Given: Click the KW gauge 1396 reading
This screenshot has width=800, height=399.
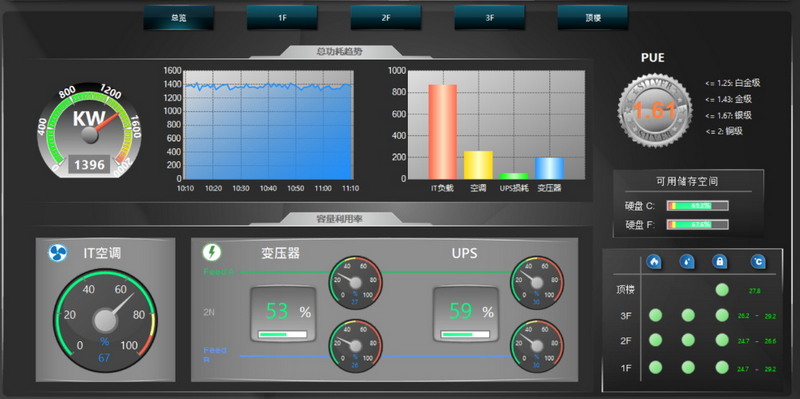Looking at the screenshot, I should (89, 165).
